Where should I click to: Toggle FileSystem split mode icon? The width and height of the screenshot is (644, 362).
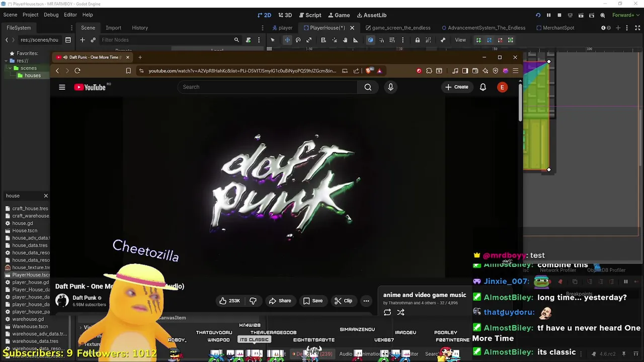[x=68, y=40]
